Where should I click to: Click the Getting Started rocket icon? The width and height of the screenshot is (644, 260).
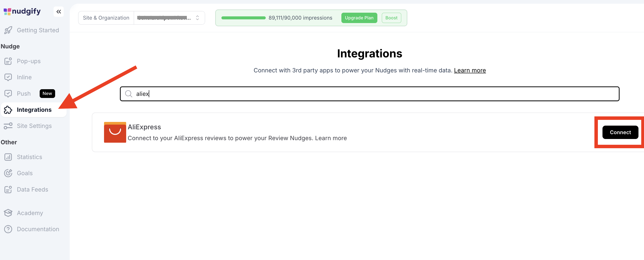point(8,30)
